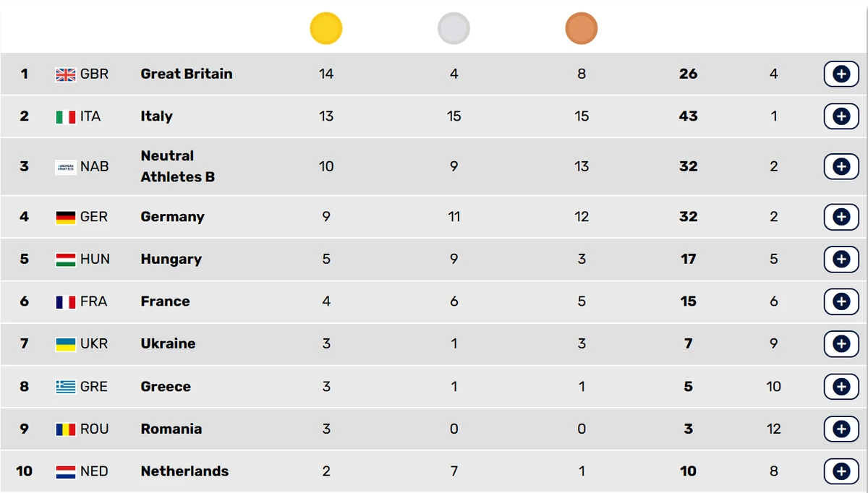Expand Netherlands row plus button
The image size is (868, 493).
pos(841,471)
